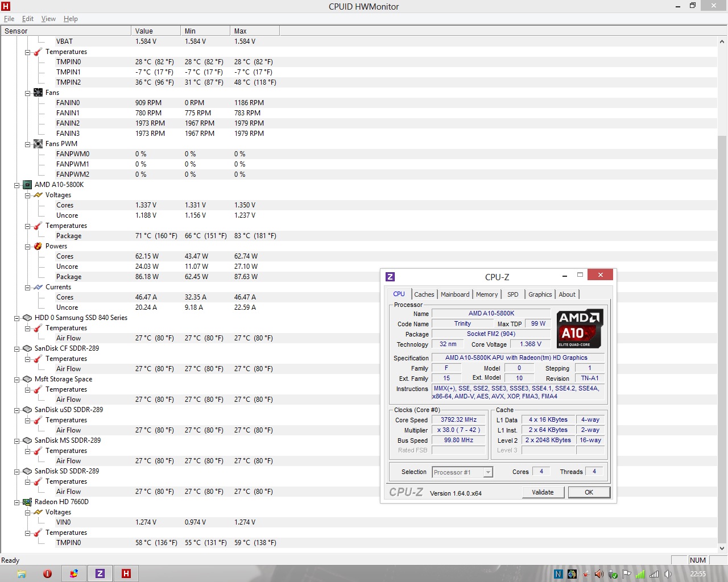Click the AMD A10 logo in CPU-Z

click(579, 328)
